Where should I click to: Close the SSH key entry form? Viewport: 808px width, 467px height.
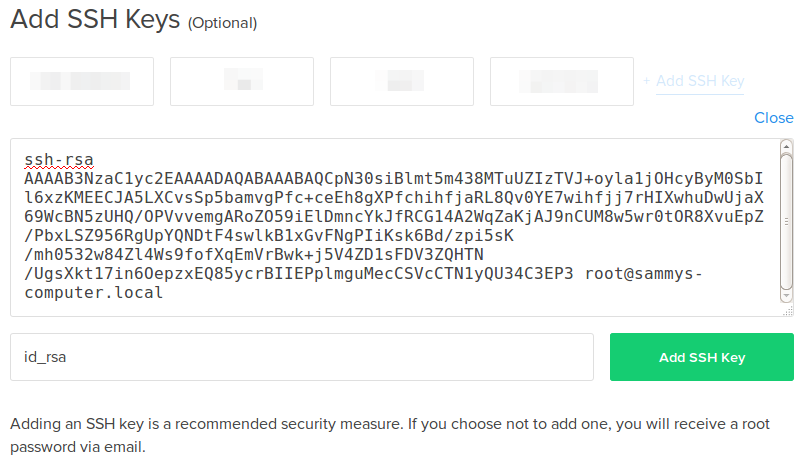(773, 118)
